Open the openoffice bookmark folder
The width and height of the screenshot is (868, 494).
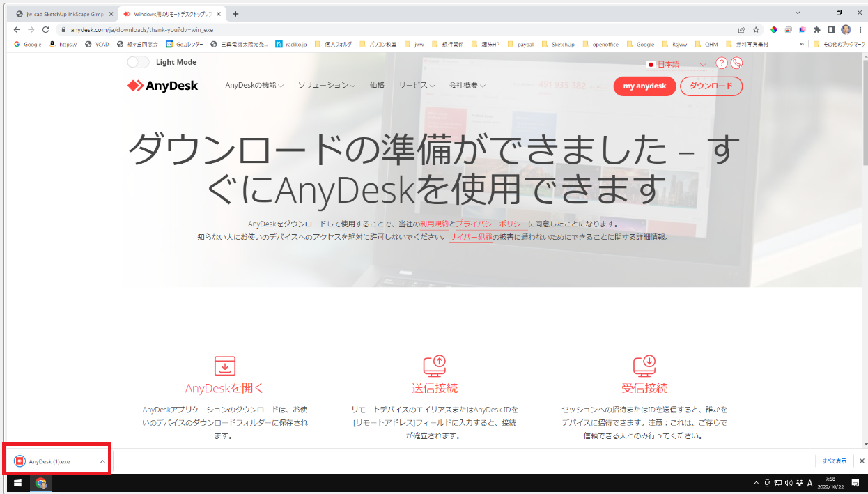click(x=600, y=44)
